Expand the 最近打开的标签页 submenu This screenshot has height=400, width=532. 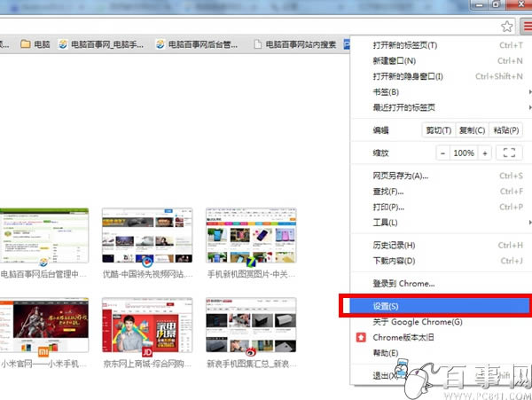[441, 107]
